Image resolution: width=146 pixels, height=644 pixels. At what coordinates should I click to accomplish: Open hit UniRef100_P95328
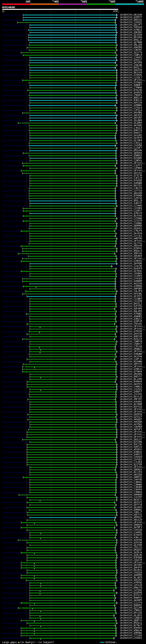131,27
